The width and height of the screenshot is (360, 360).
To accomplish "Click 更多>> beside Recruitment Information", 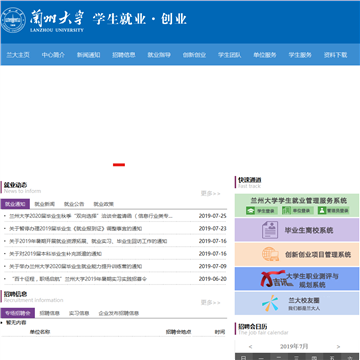I will click(x=210, y=302).
